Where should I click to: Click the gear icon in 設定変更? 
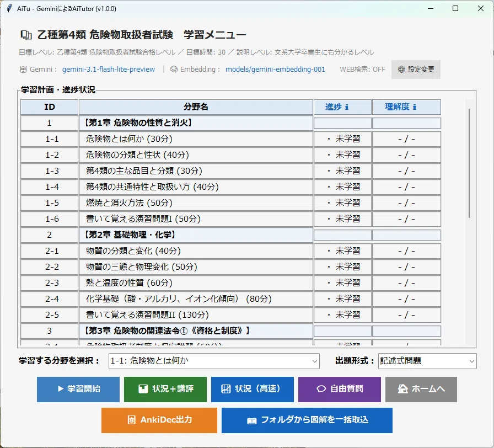401,70
